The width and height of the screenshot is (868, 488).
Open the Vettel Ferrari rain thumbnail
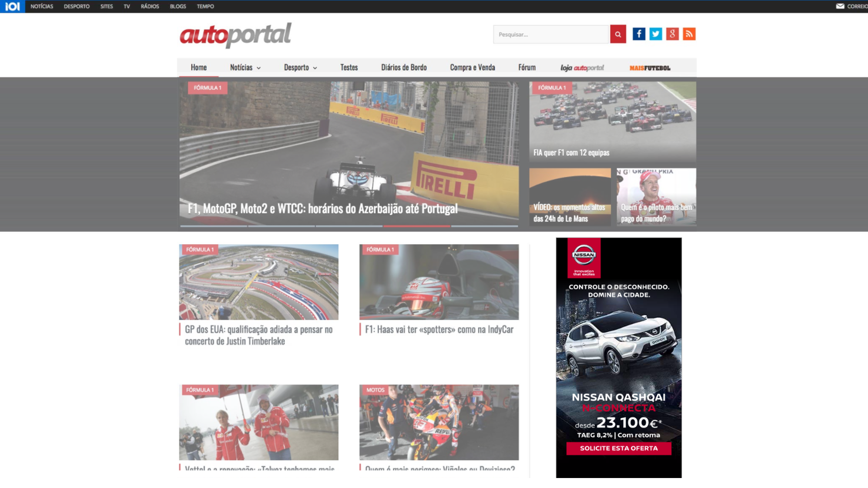click(259, 422)
